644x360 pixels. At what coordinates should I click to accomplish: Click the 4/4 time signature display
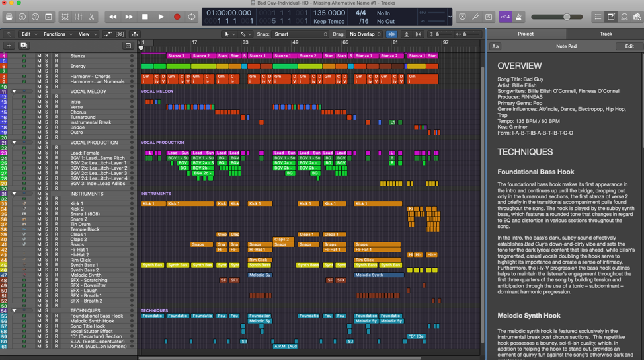pos(360,13)
